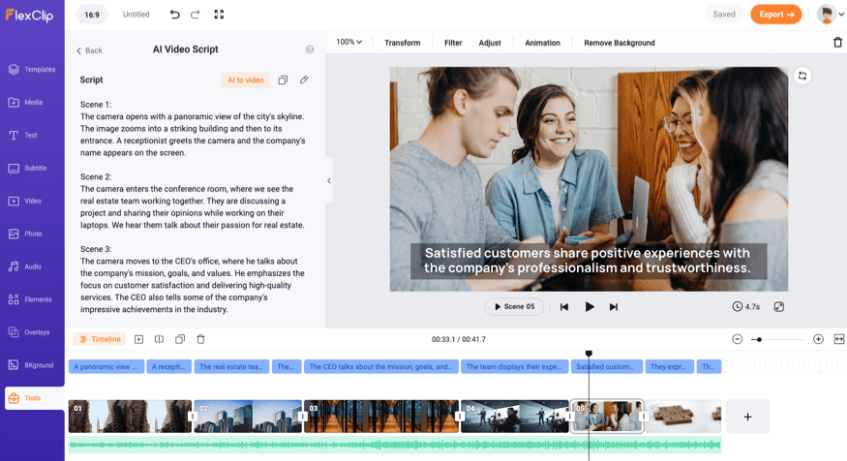
Task: Toggle fullscreen preview below the video
Action: (779, 307)
